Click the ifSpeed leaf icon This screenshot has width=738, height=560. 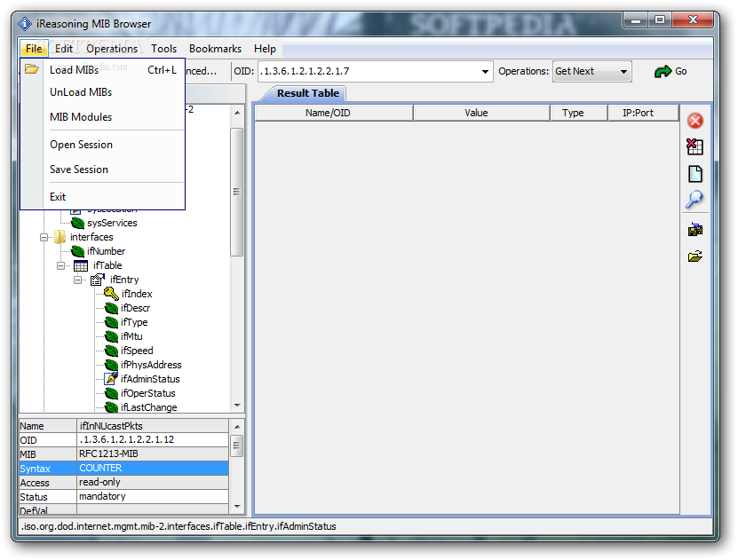pos(111,351)
